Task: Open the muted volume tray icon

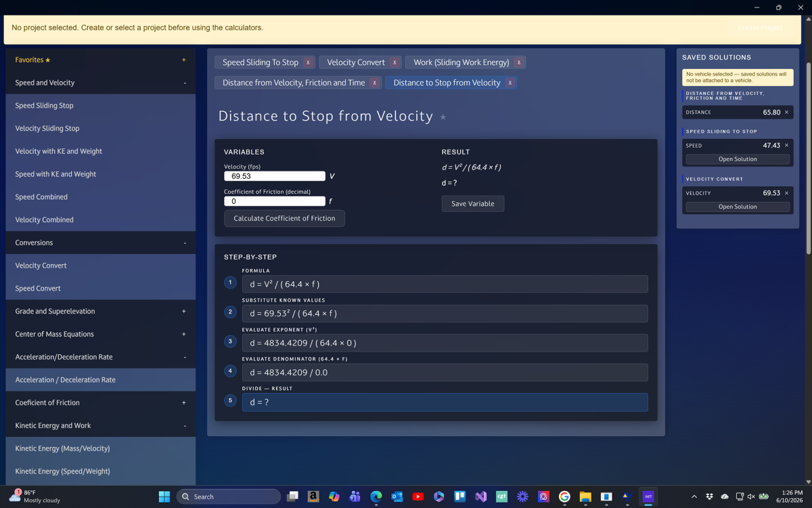Action: [751, 496]
